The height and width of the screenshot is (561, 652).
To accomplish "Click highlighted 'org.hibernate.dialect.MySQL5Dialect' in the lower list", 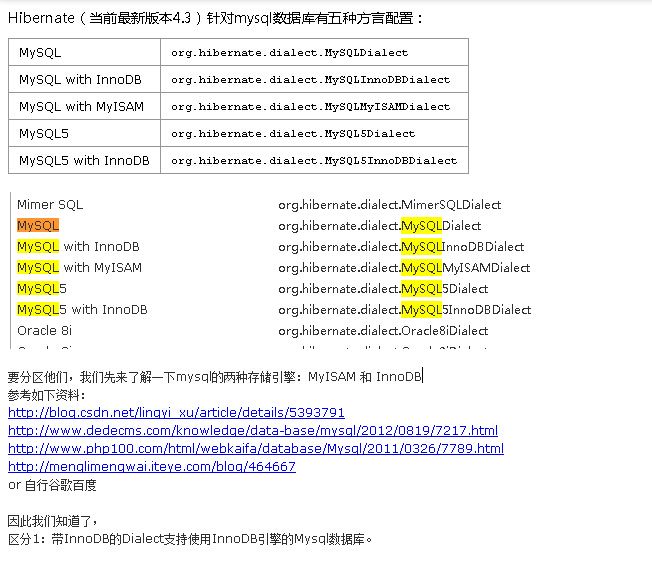I will 383,289.
